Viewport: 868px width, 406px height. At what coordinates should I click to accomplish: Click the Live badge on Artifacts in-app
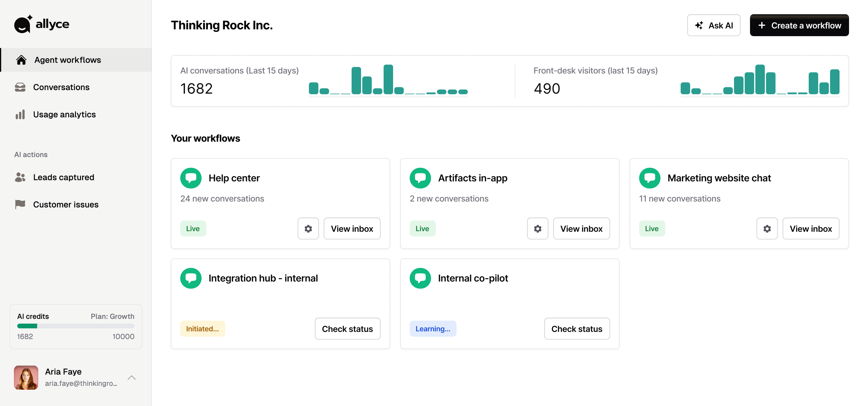coord(422,229)
